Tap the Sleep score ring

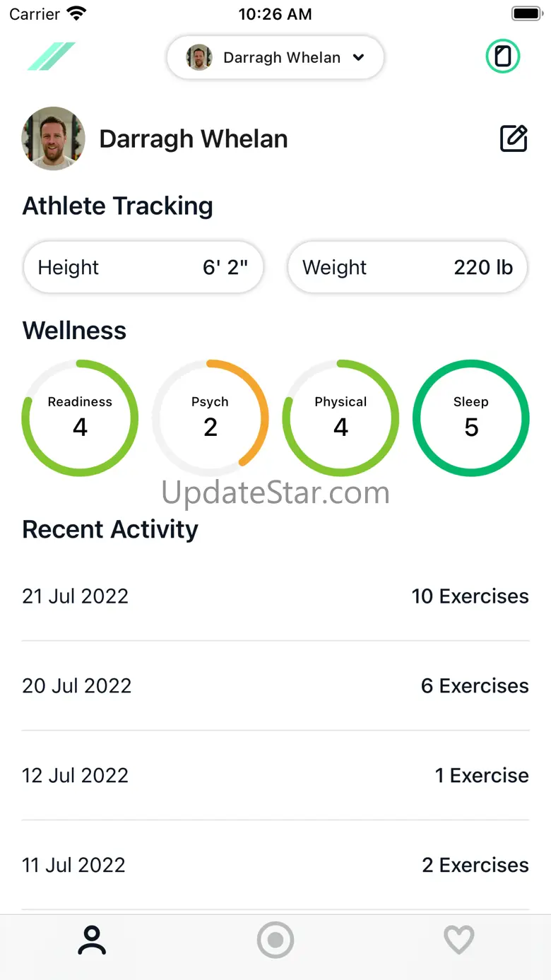(x=471, y=418)
